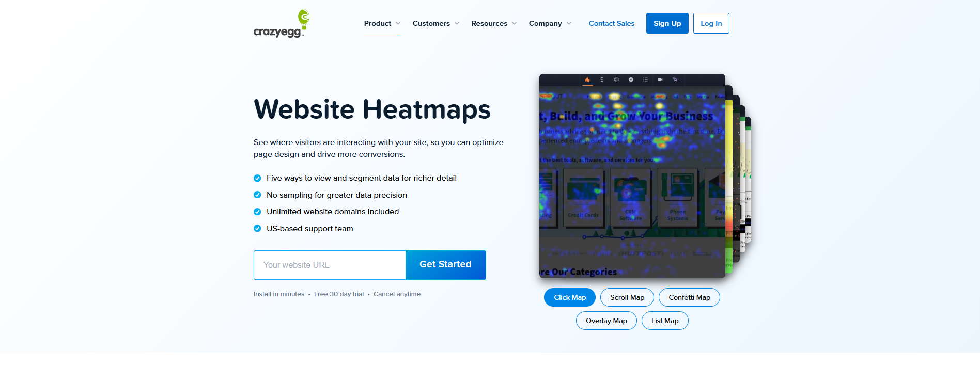Select the overlay plus-circle icon in preview toolbar
The image size is (980, 383).
631,79
